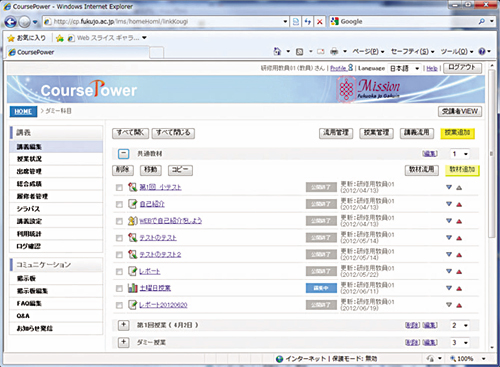Click the compatibility view icon in address bar
500x367 pixels.
296,22
